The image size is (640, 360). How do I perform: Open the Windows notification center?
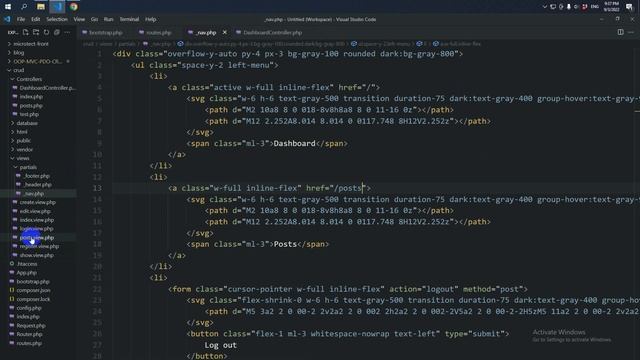[x=629, y=7]
